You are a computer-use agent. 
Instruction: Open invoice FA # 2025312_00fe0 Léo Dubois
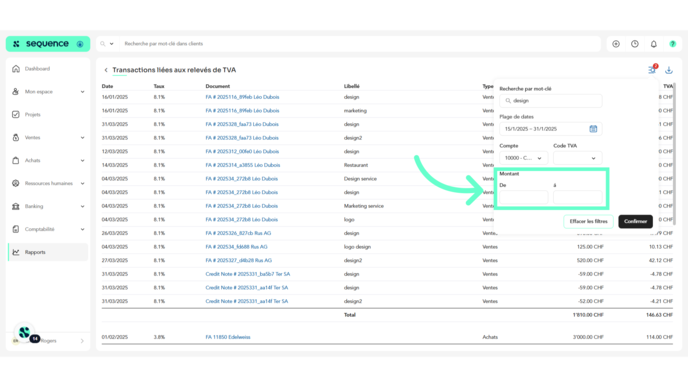[x=242, y=151]
